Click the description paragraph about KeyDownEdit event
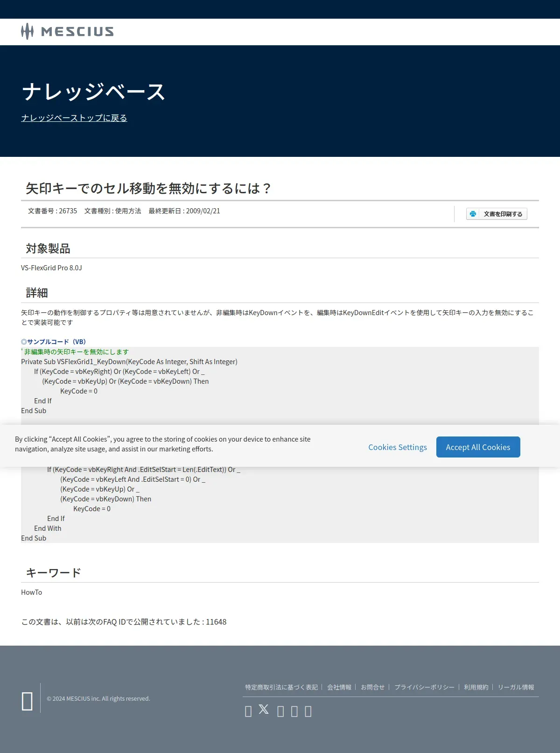 click(x=277, y=317)
